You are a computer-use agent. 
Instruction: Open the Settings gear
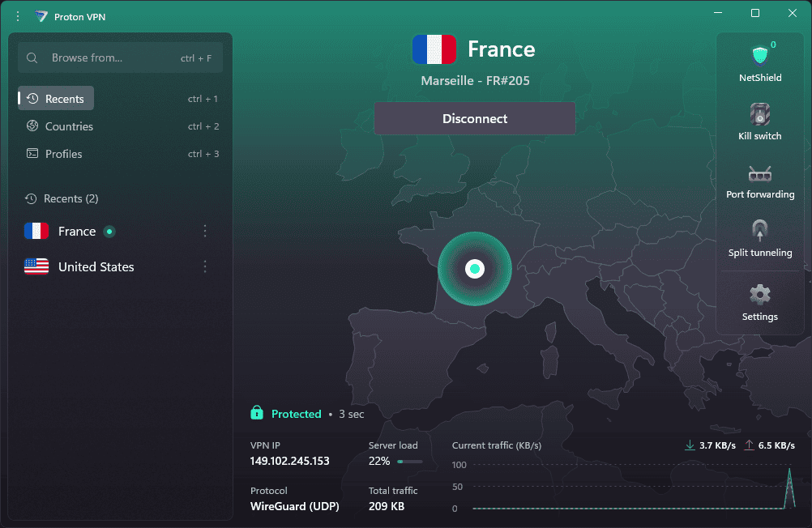[x=759, y=294]
